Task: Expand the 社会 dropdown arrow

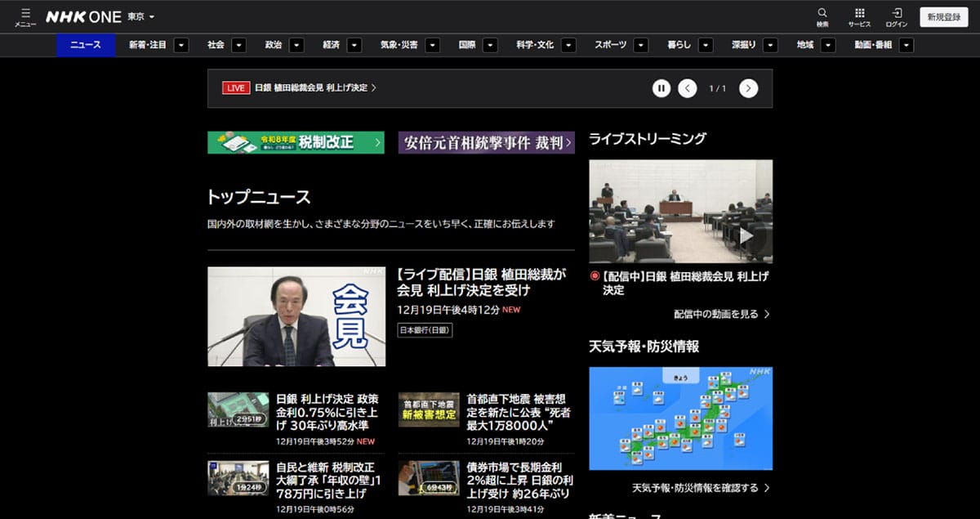Action: 238,45
